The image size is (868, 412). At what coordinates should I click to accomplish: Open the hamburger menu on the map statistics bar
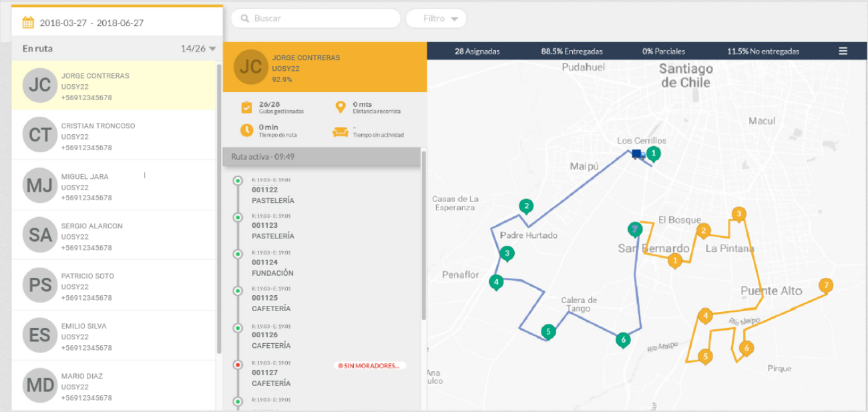pyautogui.click(x=843, y=50)
